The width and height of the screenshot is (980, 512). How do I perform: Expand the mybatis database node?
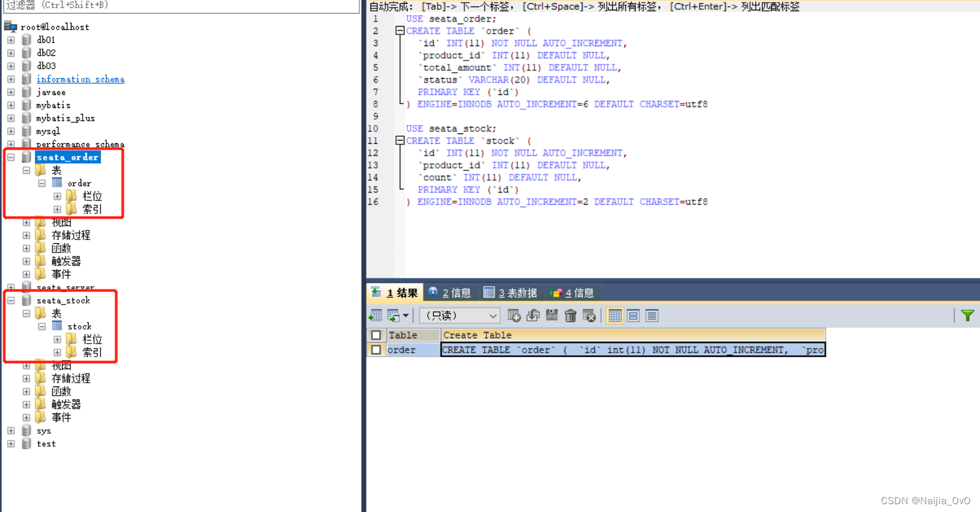click(11, 105)
